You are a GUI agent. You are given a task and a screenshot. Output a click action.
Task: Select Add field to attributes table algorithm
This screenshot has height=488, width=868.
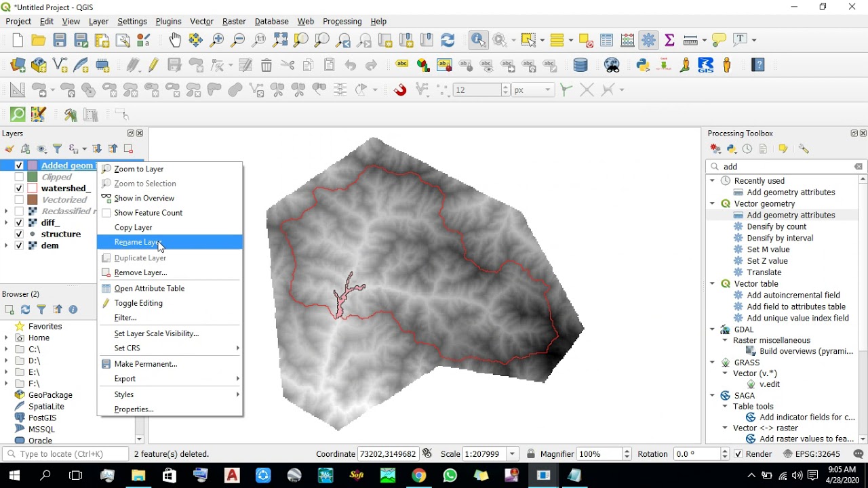pos(796,306)
